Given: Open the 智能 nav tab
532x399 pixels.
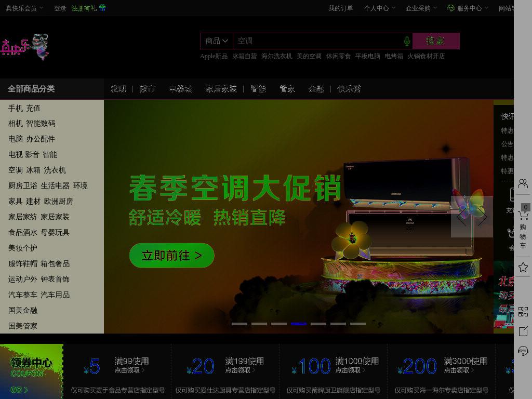Looking at the screenshot, I should 258,89.
